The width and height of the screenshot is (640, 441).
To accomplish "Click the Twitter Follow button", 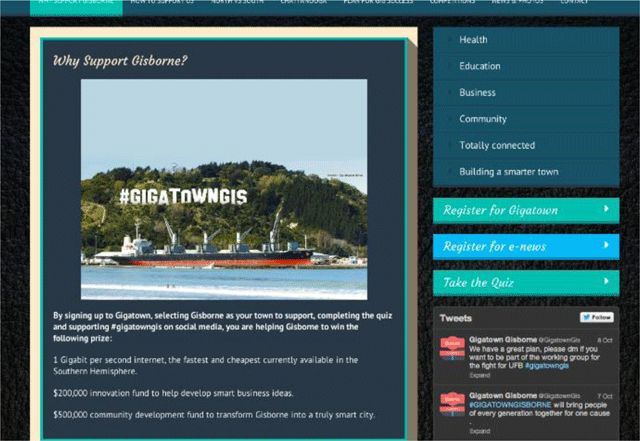I will 597,317.
